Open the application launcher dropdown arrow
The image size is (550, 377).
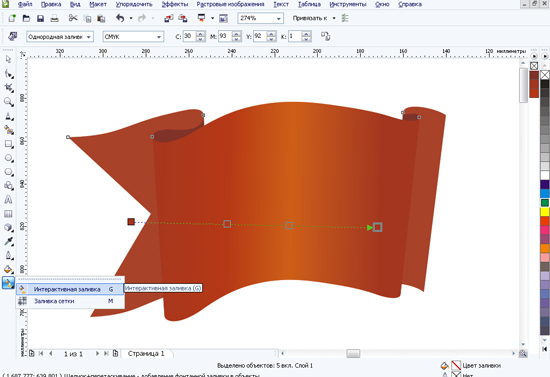[x=213, y=18]
